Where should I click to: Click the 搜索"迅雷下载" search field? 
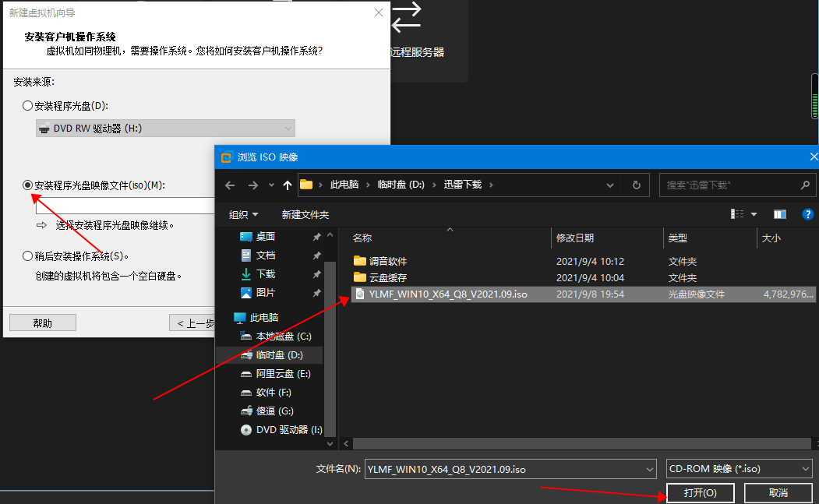click(x=730, y=185)
